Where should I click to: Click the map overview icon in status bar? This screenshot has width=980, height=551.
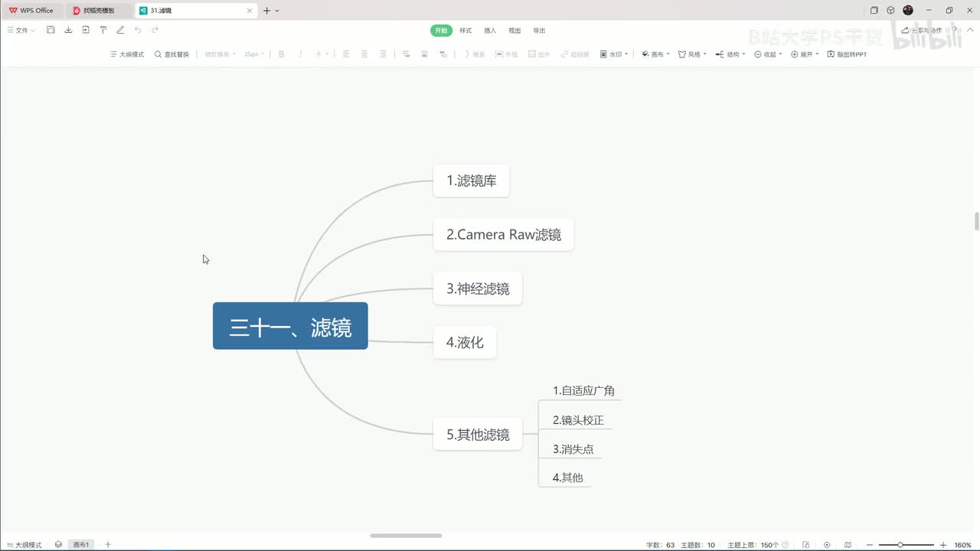tap(848, 545)
